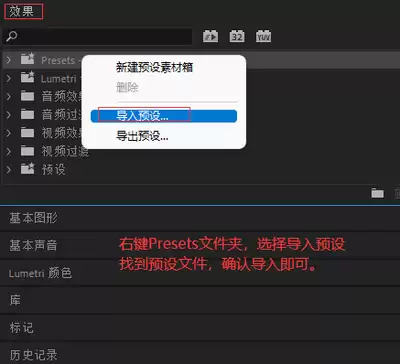Click the new custom bin folder icon
Screen dimensions: 400x364
pos(377,193)
